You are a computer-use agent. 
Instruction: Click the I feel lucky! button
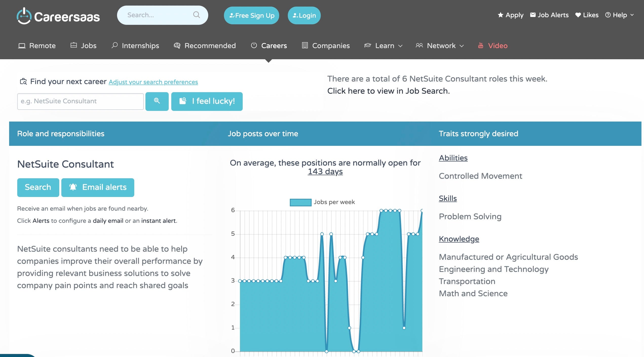207,101
